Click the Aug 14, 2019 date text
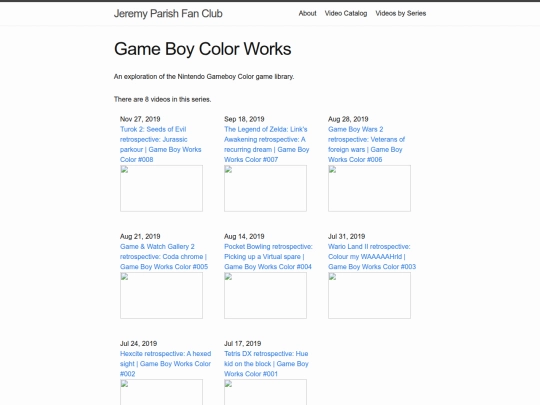The image size is (540, 405). point(244,237)
